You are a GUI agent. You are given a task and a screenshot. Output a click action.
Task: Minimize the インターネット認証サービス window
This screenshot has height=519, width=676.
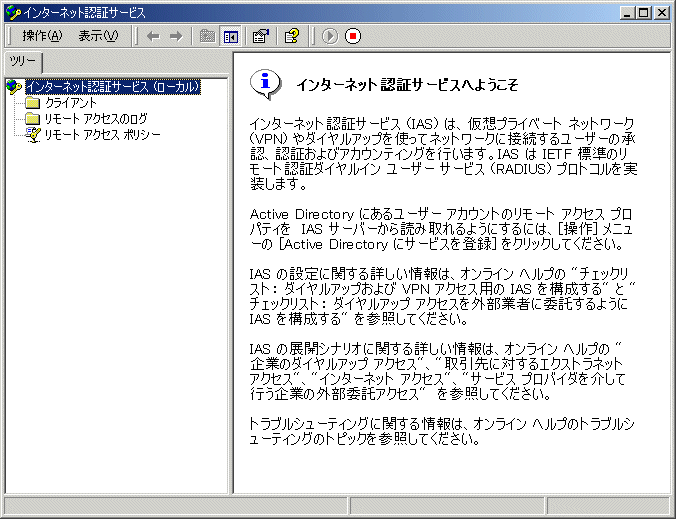(x=627, y=13)
